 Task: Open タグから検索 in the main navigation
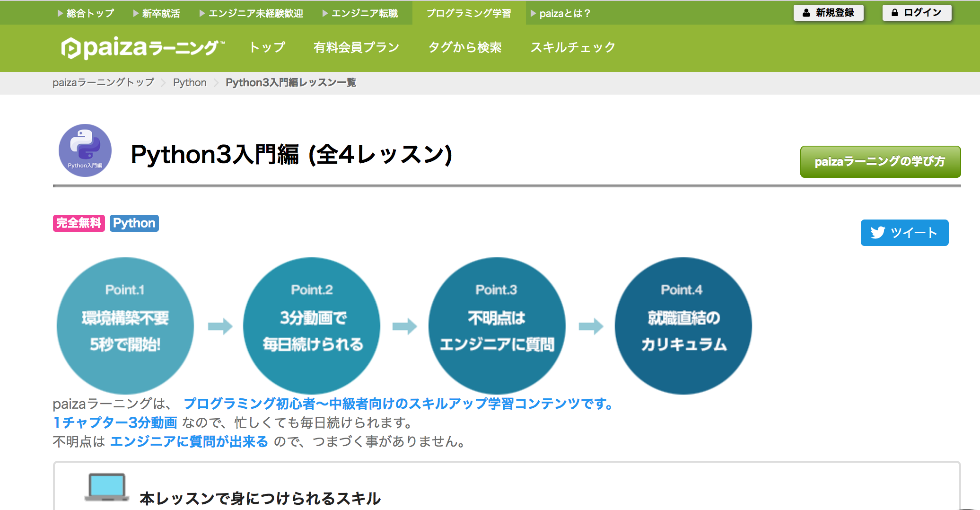click(x=465, y=47)
